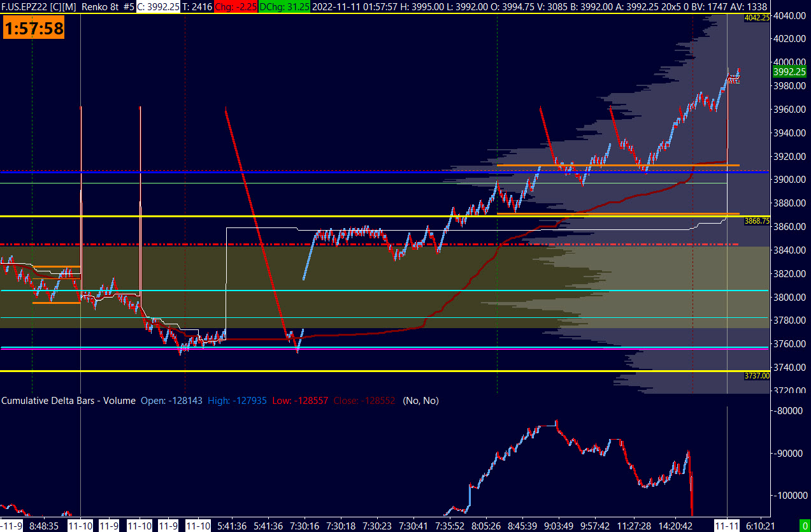
Task: Click the 7:35:52 time axis label
Action: tap(451, 526)
